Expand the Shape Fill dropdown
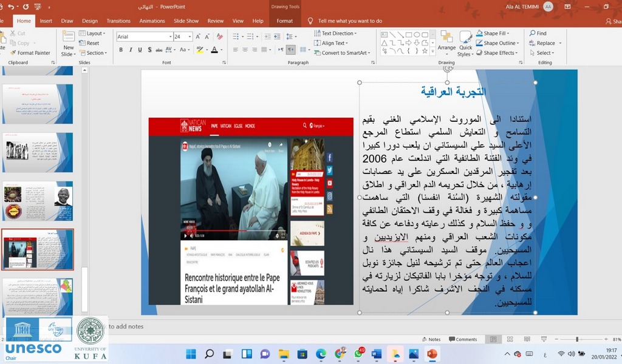 (496, 33)
